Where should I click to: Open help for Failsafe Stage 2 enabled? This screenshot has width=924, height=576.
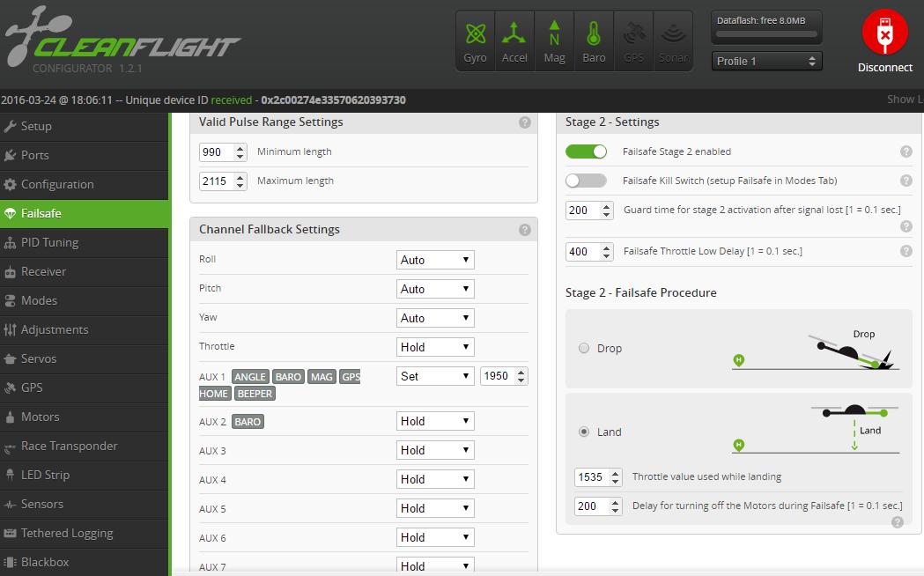(906, 151)
